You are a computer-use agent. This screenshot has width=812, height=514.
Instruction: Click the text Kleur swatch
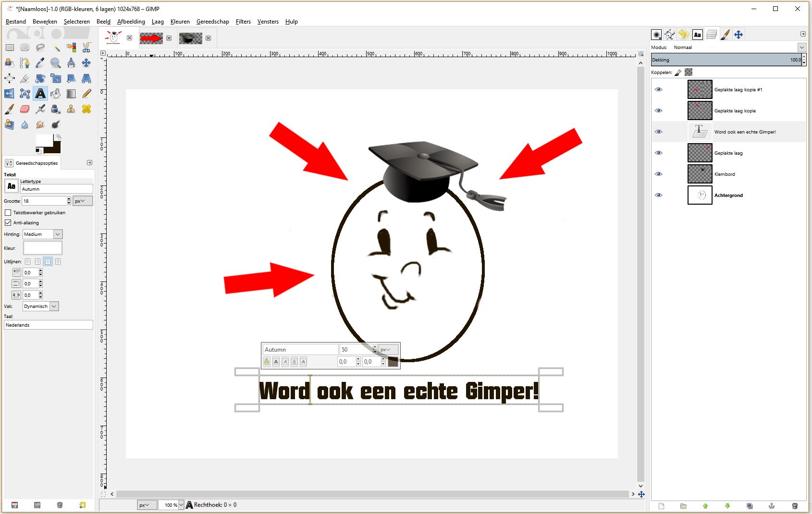click(x=43, y=248)
